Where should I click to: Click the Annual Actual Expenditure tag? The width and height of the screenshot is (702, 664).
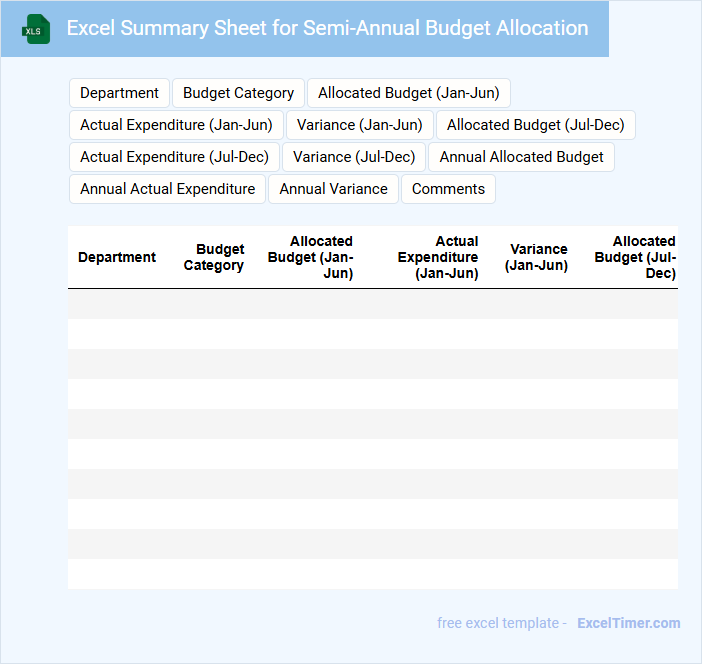point(167,189)
